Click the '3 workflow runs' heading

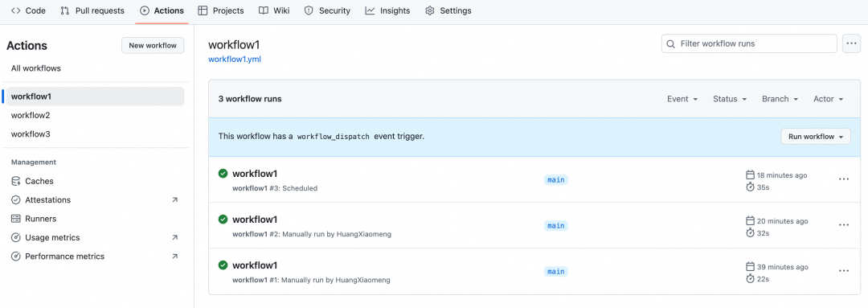pyautogui.click(x=250, y=99)
